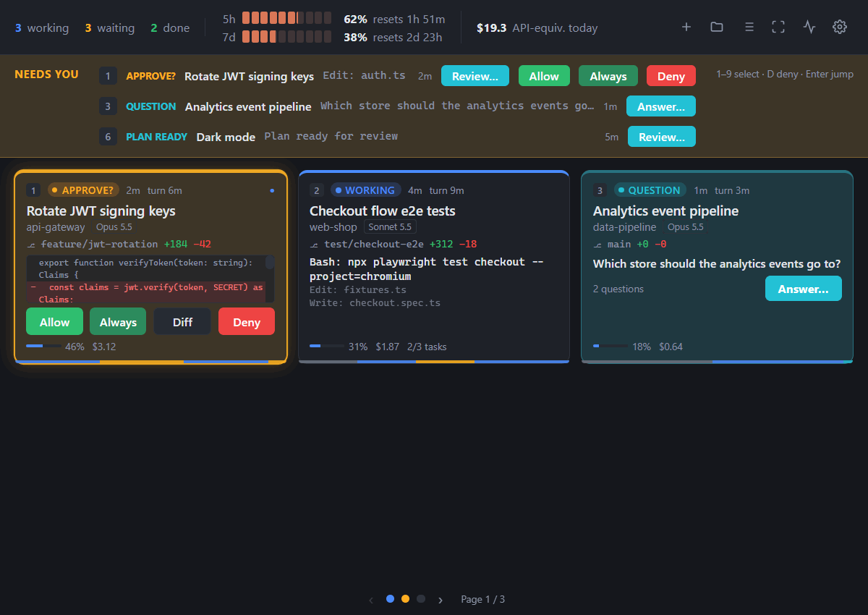This screenshot has height=615, width=868.
Task: Click 'Edit: auth.ts' in Needs You row
Action: point(364,76)
